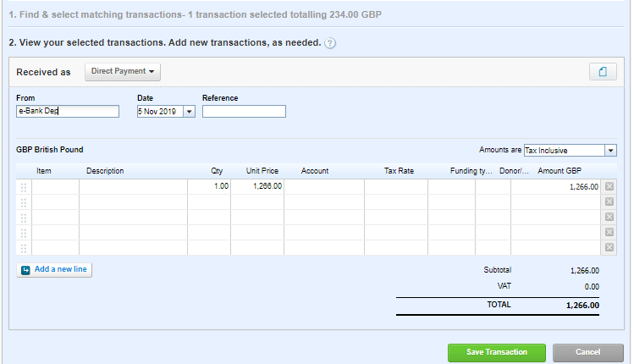Screen dimensions: 634x364
Task: Delete the second line item row
Action: pyautogui.click(x=609, y=202)
